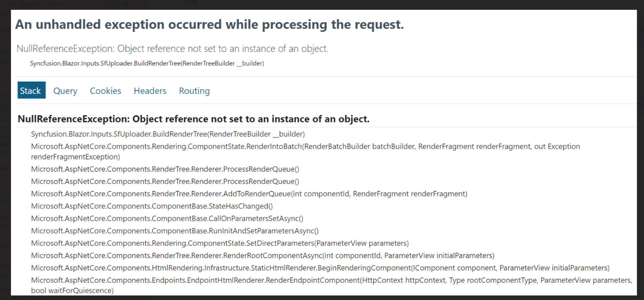Open the ComponentState.SetDirectParameters stack frame
644x300 pixels.
[x=220, y=243]
